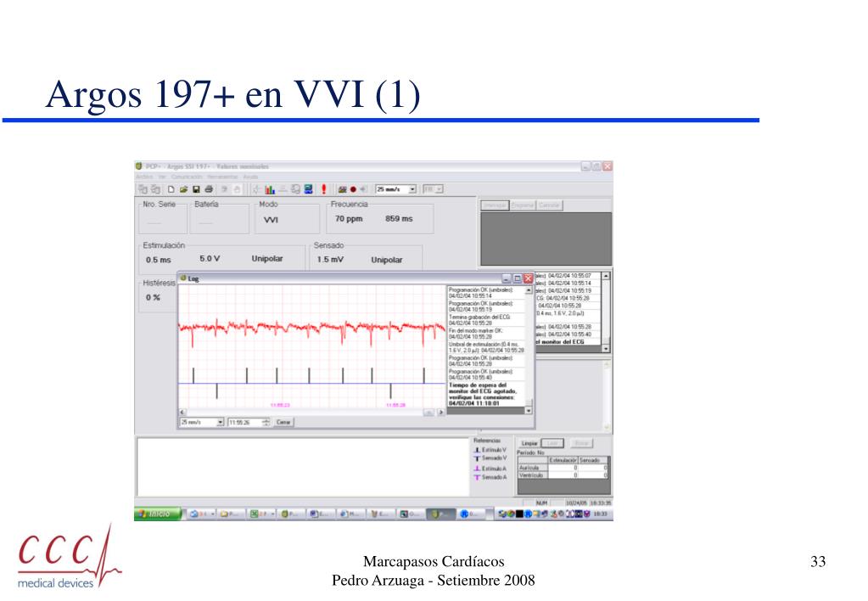This screenshot has width=868, height=601.
Task: Click the red exclamation mark emergency icon
Action: [x=324, y=189]
